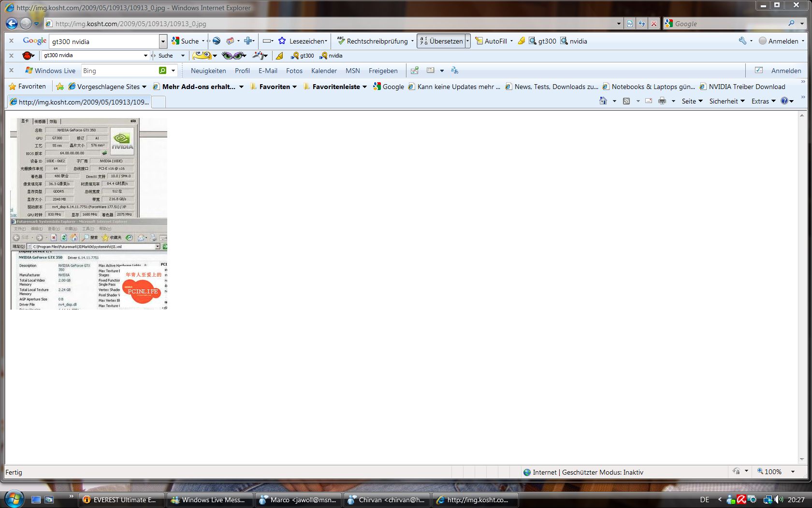
Task: Open the Extras menu
Action: tap(763, 101)
